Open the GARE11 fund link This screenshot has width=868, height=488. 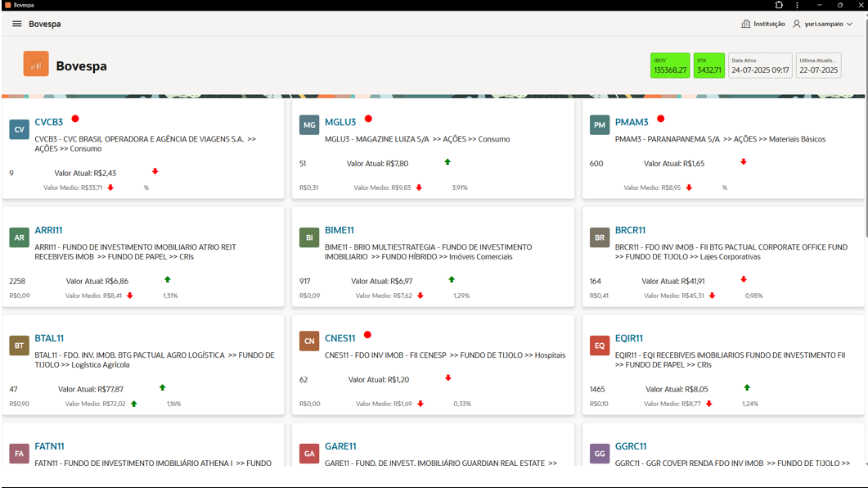pyautogui.click(x=340, y=446)
